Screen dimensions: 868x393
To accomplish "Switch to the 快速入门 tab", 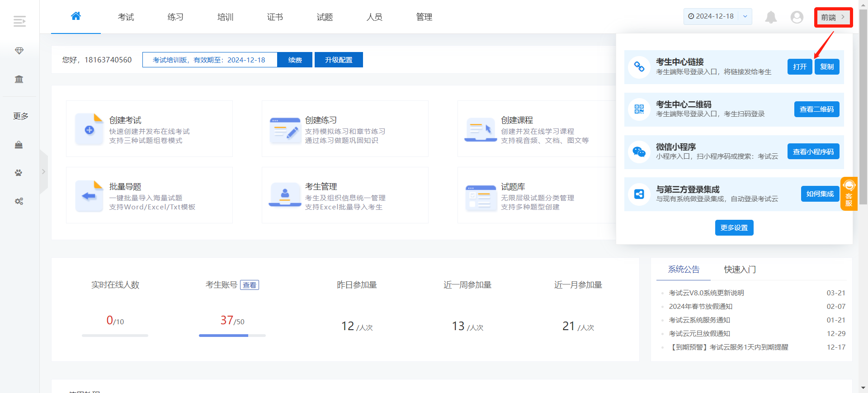I will click(x=740, y=270).
